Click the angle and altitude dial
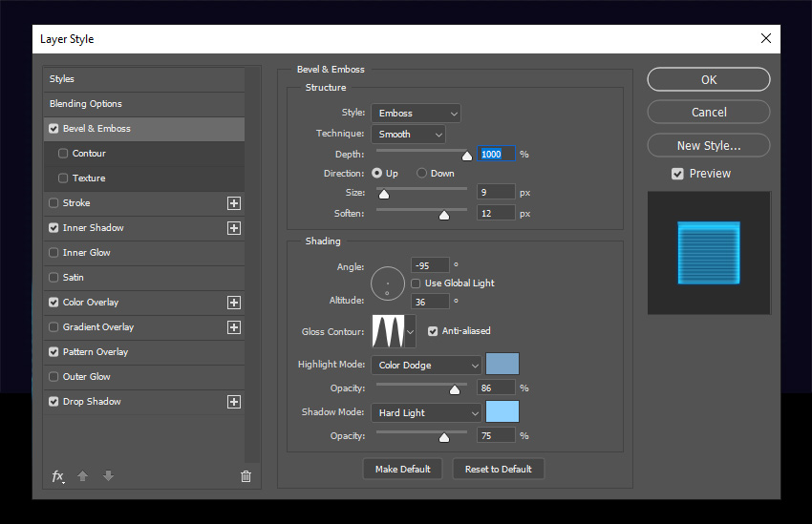 point(387,283)
